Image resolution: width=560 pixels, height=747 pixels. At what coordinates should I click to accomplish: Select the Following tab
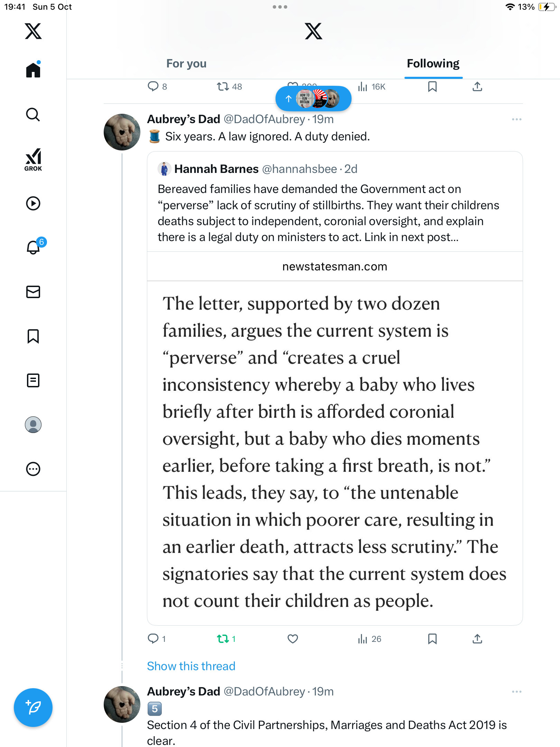pos(433,64)
